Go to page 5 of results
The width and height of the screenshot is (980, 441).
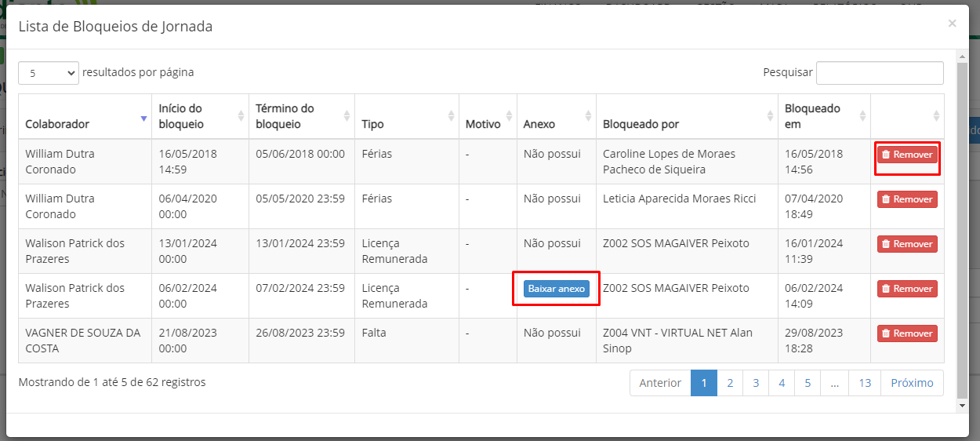(x=808, y=383)
